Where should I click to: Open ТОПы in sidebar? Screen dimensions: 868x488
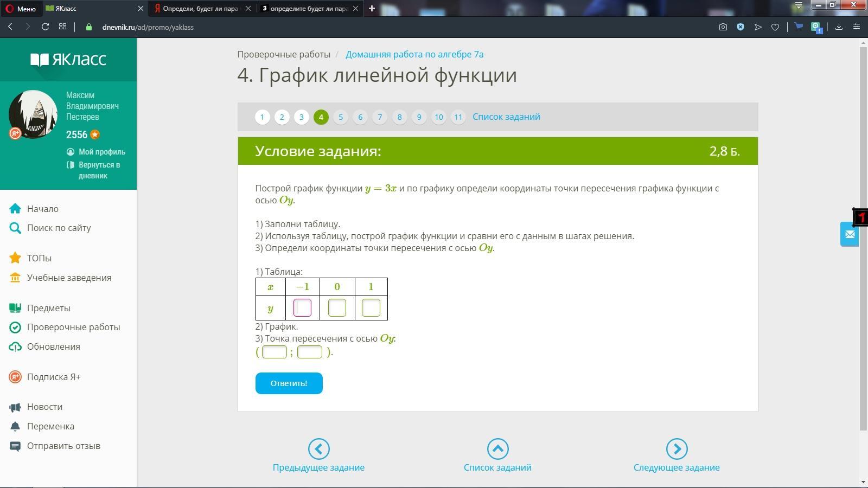point(30,258)
